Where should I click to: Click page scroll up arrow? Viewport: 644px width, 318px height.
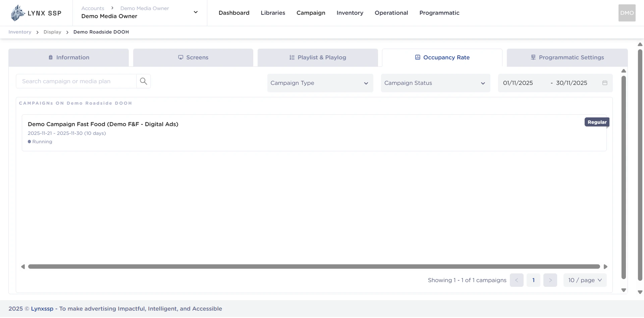[640, 44]
